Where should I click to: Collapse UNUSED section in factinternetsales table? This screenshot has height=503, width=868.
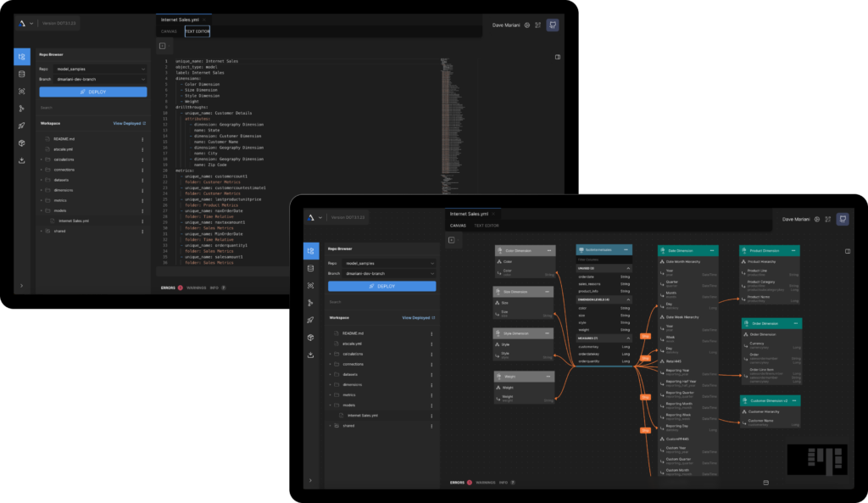tap(628, 268)
